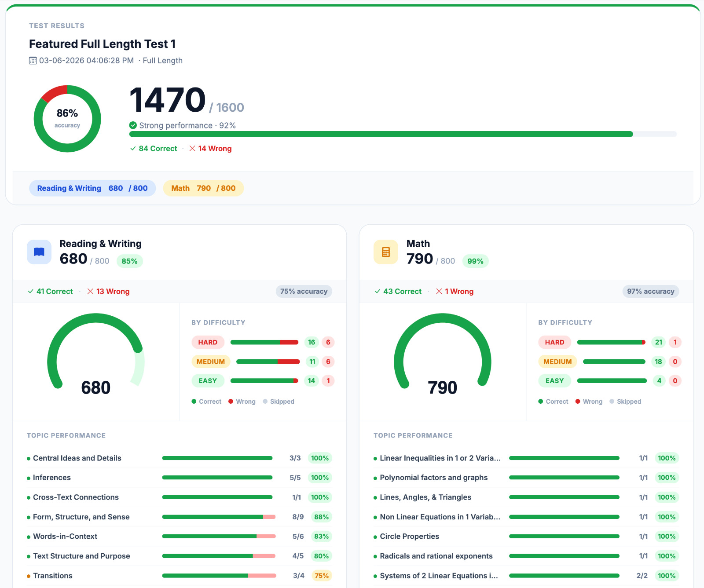Click the check icon beside 41 Correct
This screenshot has height=588, width=704.
tap(31, 292)
